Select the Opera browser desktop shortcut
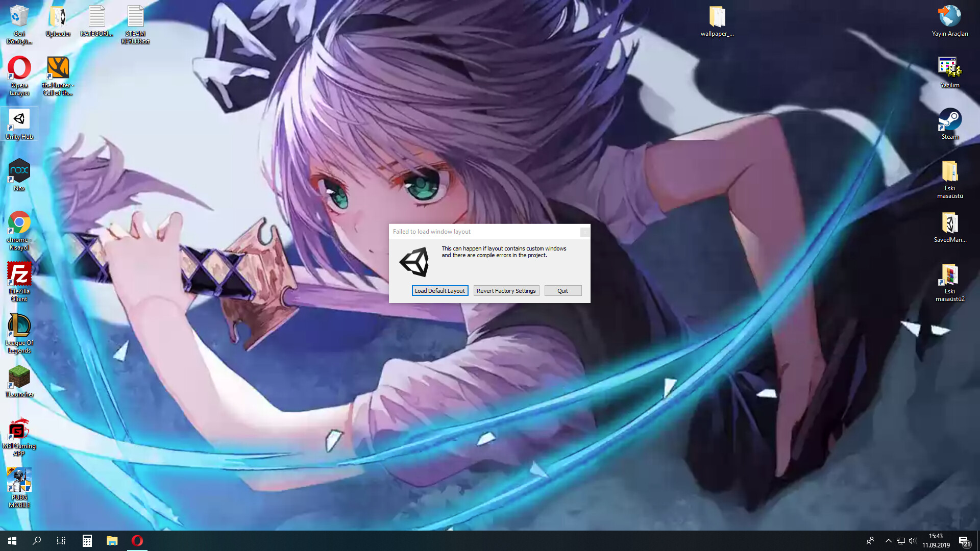The height and width of the screenshot is (551, 980). point(19,74)
